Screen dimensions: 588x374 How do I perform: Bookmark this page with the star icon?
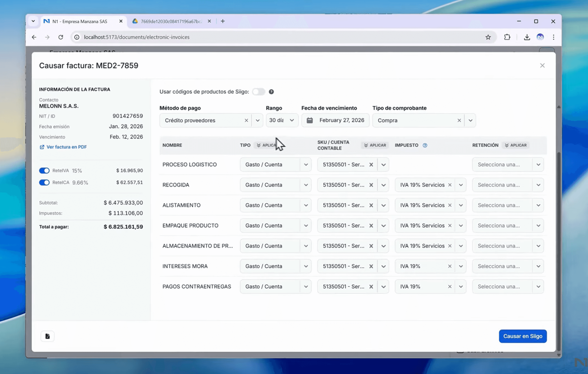point(488,37)
